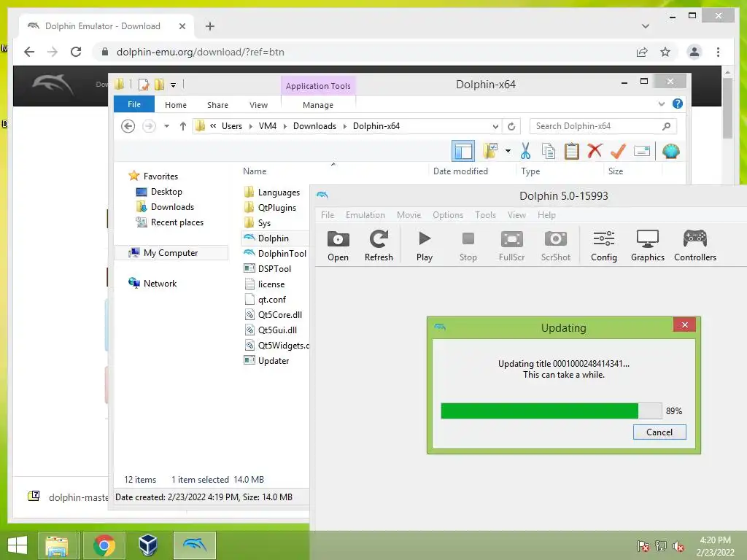Image resolution: width=747 pixels, height=560 pixels.
Task: Close the Updating dialog with red X
Action: [684, 324]
